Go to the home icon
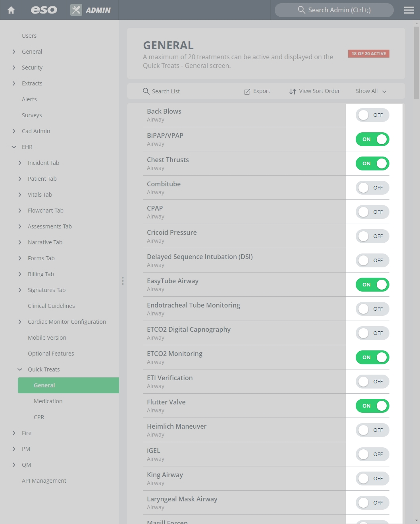The height and width of the screenshot is (524, 420). [11, 10]
